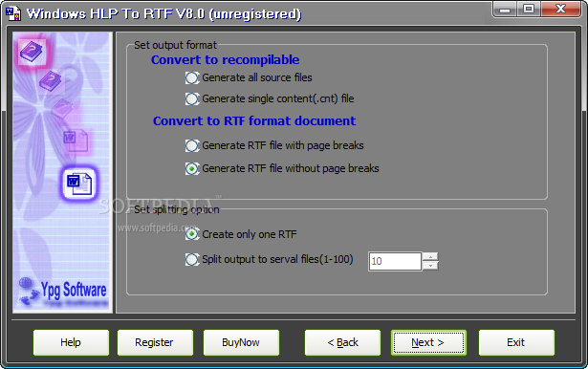The height and width of the screenshot is (369, 588).
Task: Click the second purple help book icon
Action: (51, 81)
